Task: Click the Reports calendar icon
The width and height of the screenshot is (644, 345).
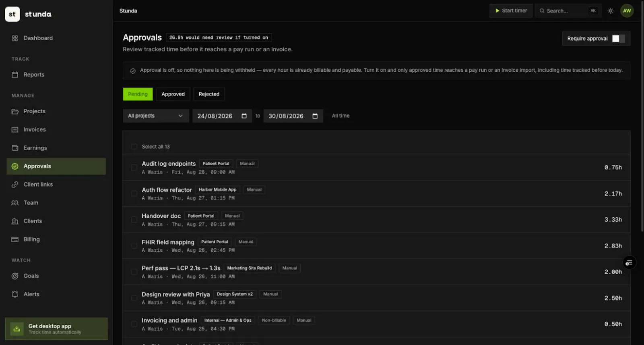Action: pyautogui.click(x=15, y=75)
